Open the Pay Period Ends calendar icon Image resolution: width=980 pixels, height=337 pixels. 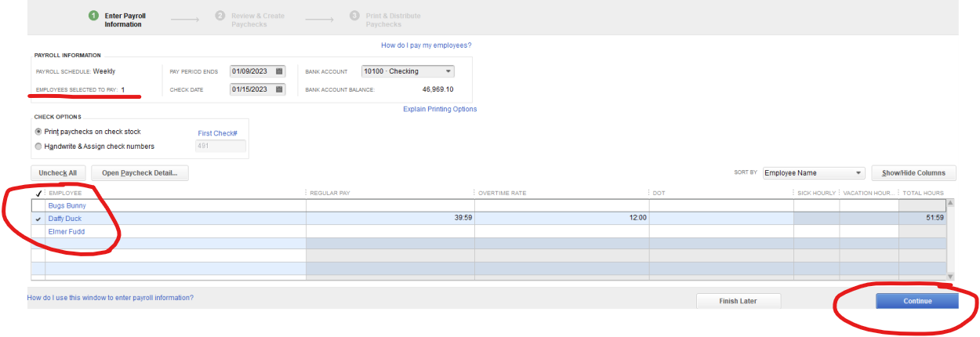[x=279, y=71]
